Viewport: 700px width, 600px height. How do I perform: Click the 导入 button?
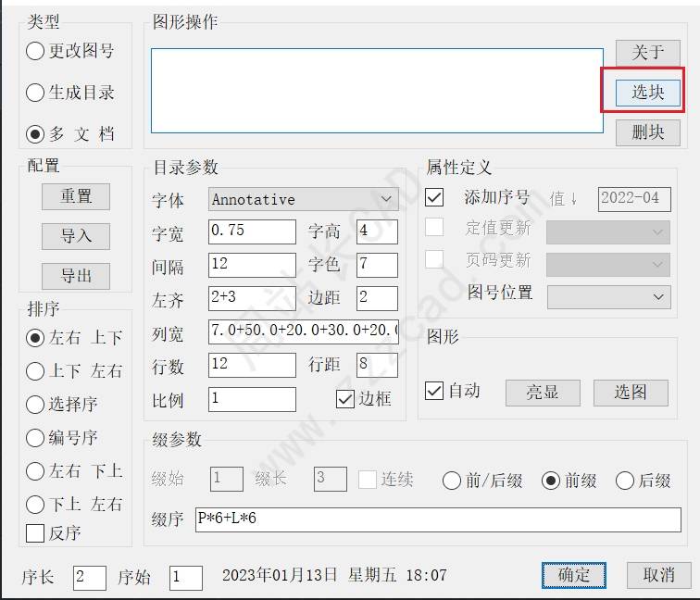[75, 236]
